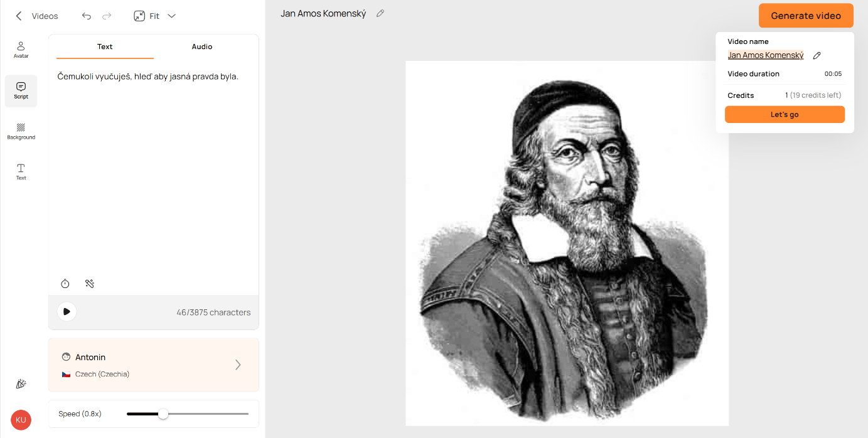Redo the last action
Viewport: 868px width, 438px height.
coord(107,16)
